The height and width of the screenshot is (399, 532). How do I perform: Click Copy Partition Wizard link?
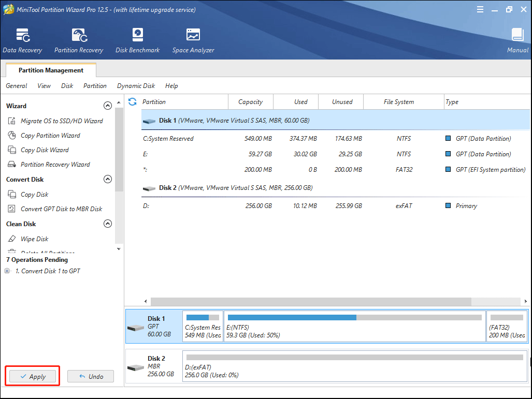(51, 136)
